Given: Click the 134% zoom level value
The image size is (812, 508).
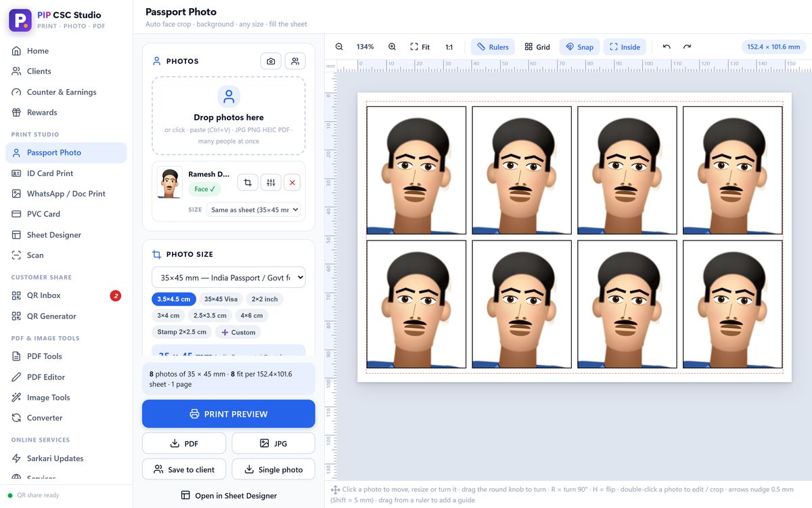Looking at the screenshot, I should tap(365, 47).
